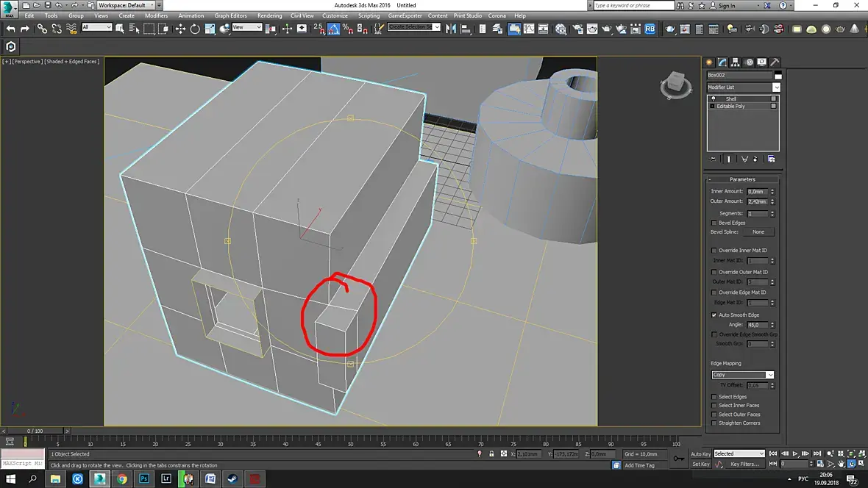
Task: Click the Outer Amount spinner arrows
Action: (x=772, y=201)
